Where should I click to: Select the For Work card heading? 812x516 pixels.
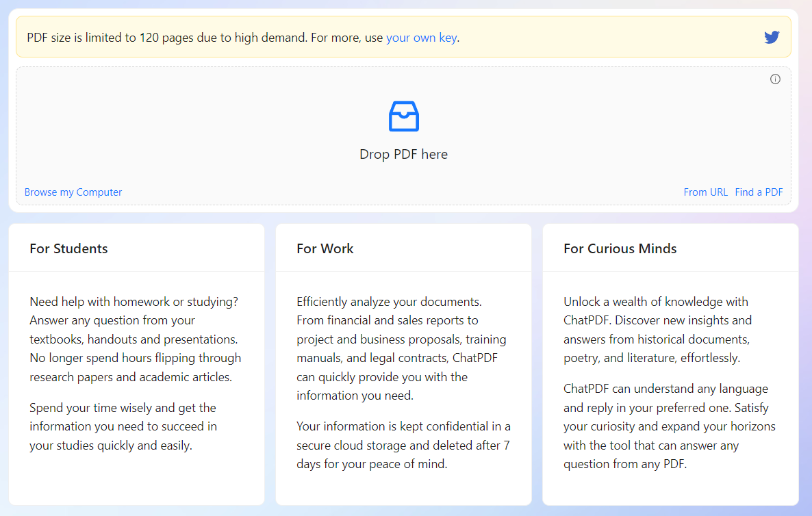coord(325,248)
